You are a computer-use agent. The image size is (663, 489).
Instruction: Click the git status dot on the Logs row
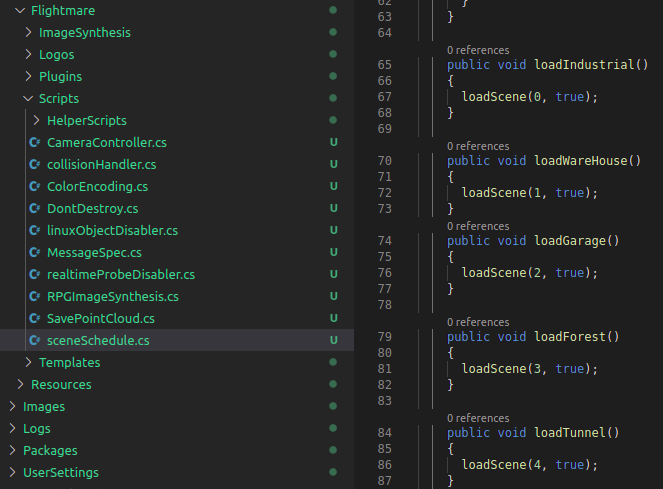(x=333, y=428)
